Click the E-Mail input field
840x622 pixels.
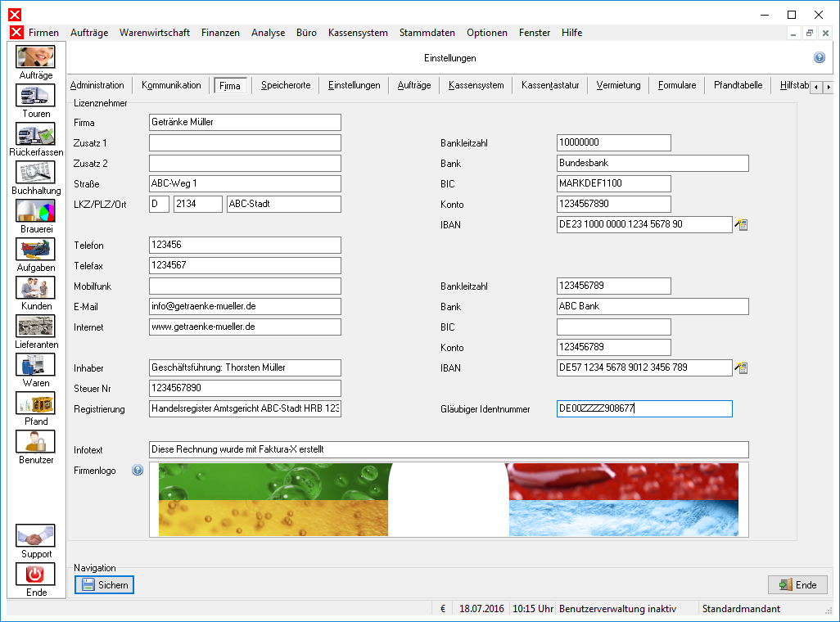245,306
